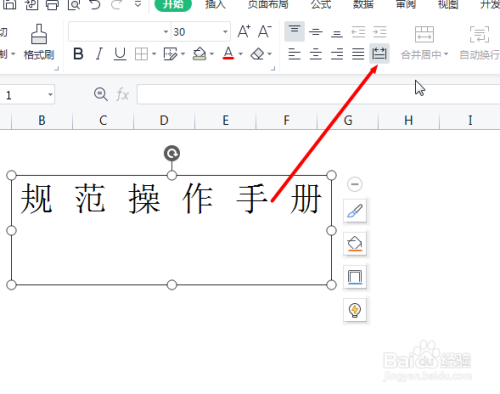
Task: Click the text box rotate handle
Action: (x=172, y=154)
